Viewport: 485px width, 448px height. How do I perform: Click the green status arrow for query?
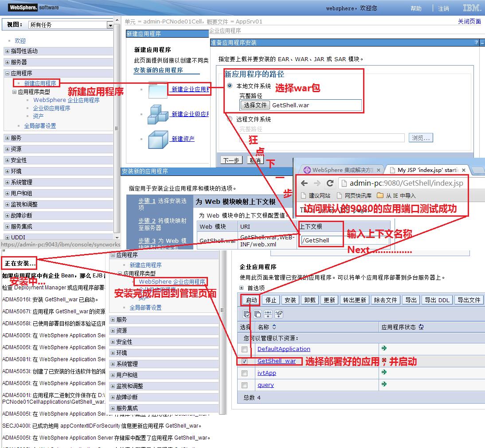click(x=384, y=384)
